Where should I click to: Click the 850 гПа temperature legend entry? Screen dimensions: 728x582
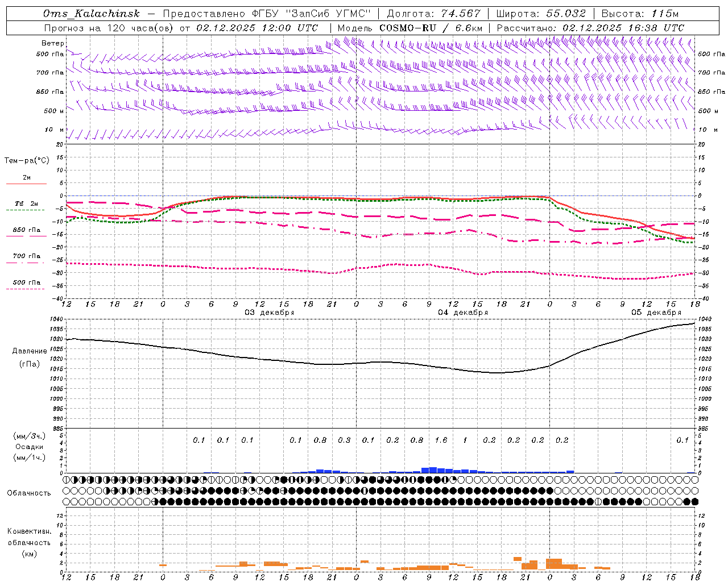pyautogui.click(x=27, y=230)
